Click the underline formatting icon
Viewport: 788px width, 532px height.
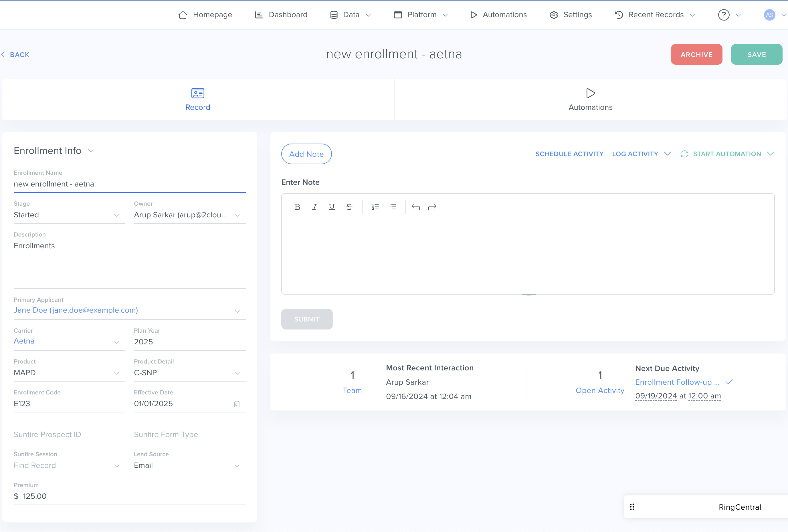(332, 207)
